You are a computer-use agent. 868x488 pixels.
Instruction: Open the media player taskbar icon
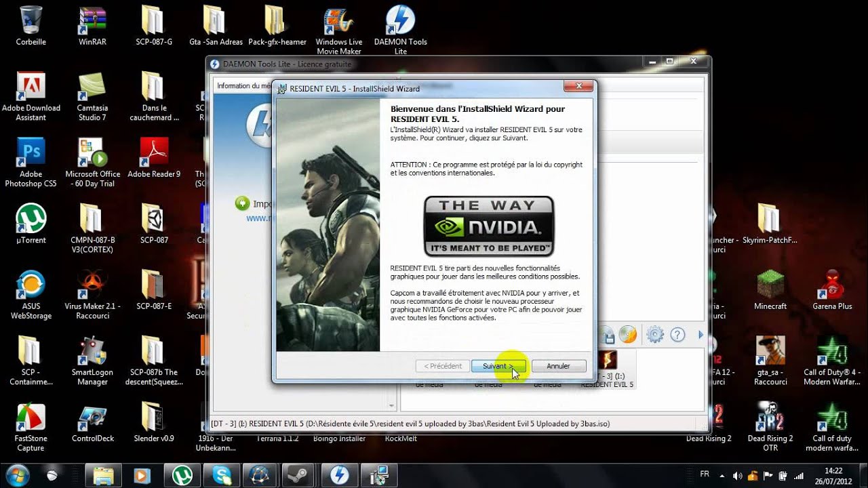[x=142, y=475]
